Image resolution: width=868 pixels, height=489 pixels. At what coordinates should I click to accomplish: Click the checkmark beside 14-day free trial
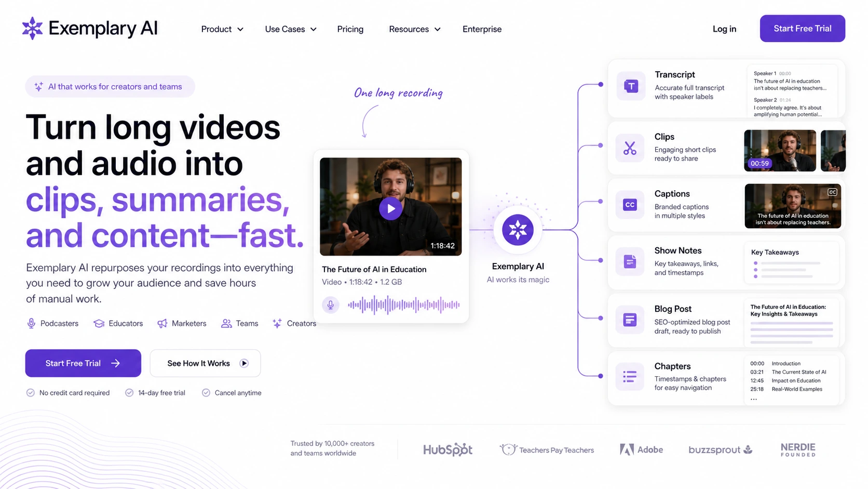[129, 393]
